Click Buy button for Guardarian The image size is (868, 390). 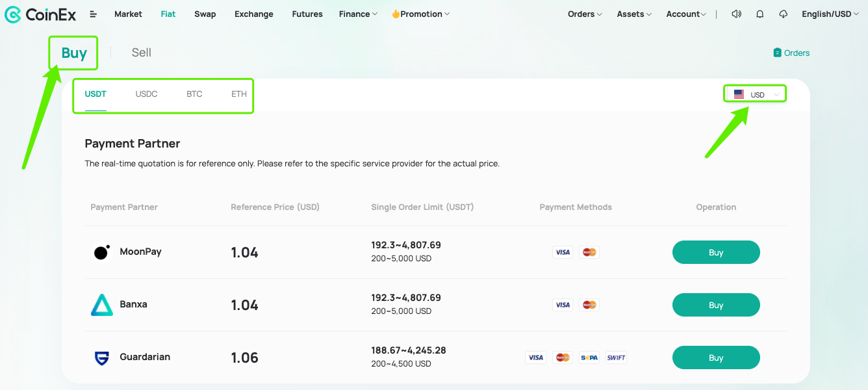716,357
